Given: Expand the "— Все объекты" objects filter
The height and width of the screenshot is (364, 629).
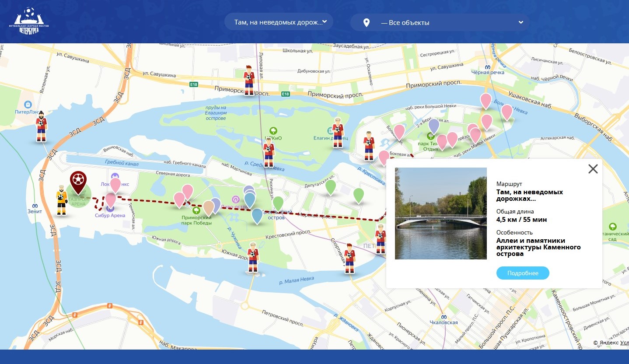Looking at the screenshot, I should pyautogui.click(x=440, y=22).
